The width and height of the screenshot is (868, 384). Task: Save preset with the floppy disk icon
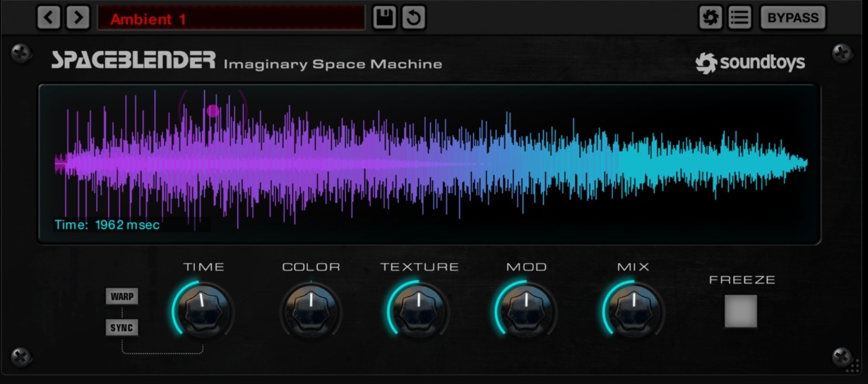(x=385, y=17)
